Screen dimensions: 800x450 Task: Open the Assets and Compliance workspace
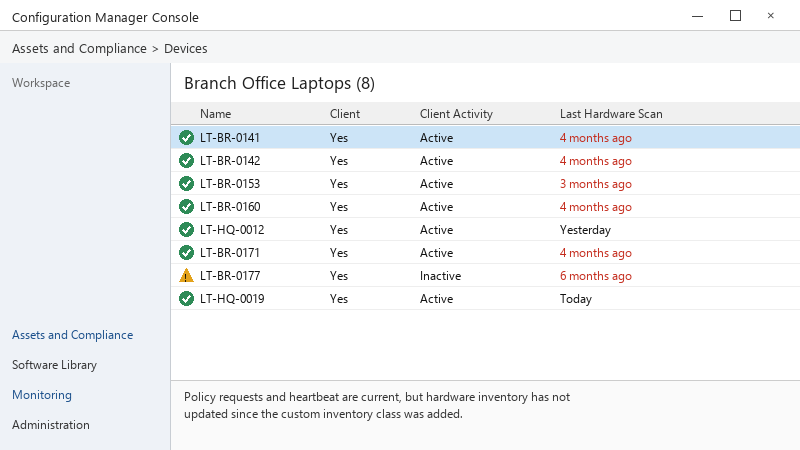[x=72, y=335]
